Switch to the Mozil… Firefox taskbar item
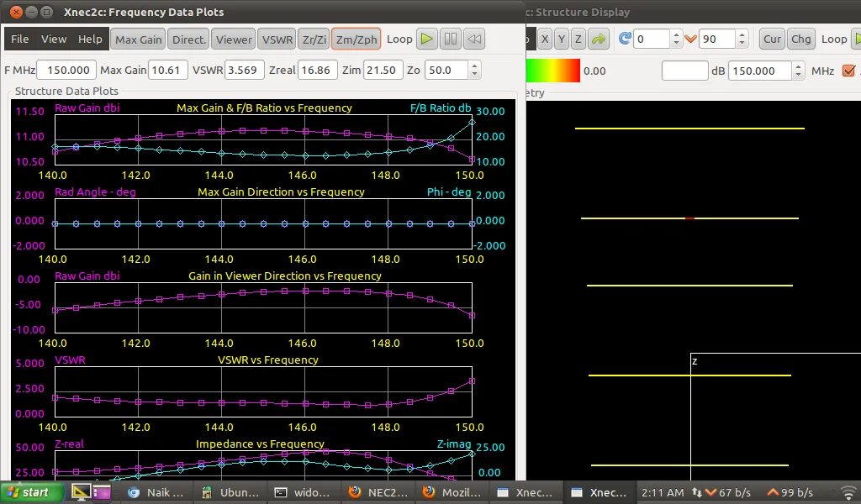The image size is (861, 504). click(x=452, y=492)
